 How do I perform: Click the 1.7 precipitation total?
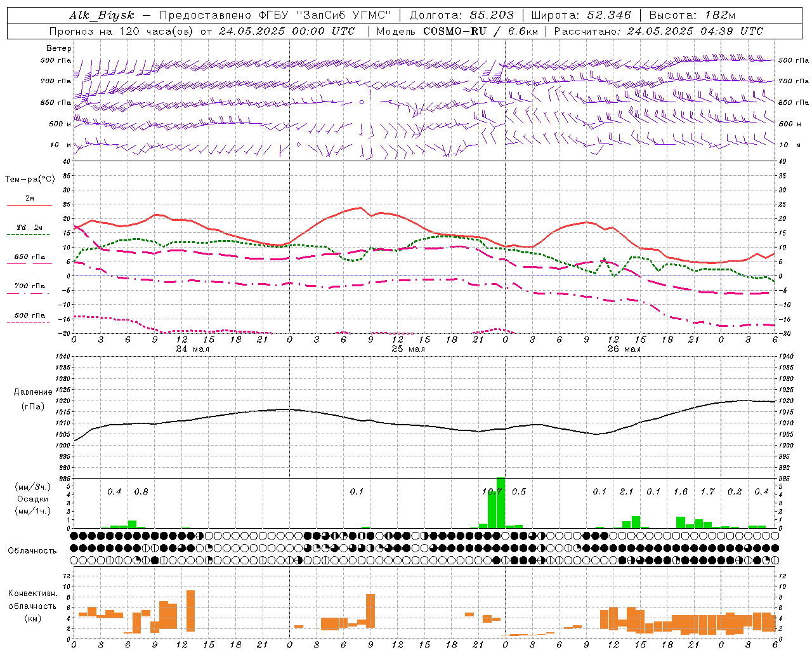coord(707,491)
